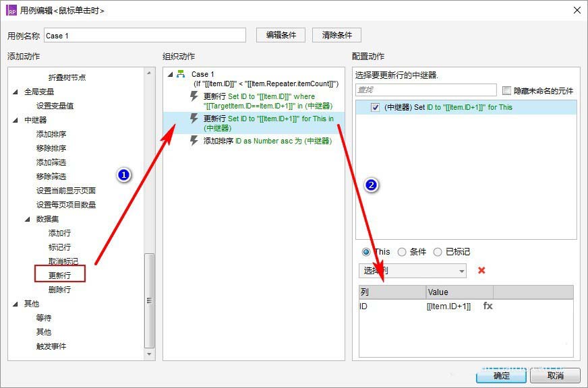Click the 查找 search field
Screen dimensions: 588x388
pos(426,90)
